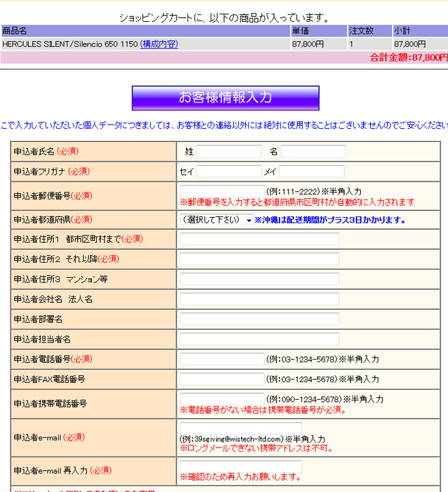The height and width of the screenshot is (492, 448).
Task: Click the ※郵便番号を入力すると自動的に入力 note
Action: click(x=297, y=202)
